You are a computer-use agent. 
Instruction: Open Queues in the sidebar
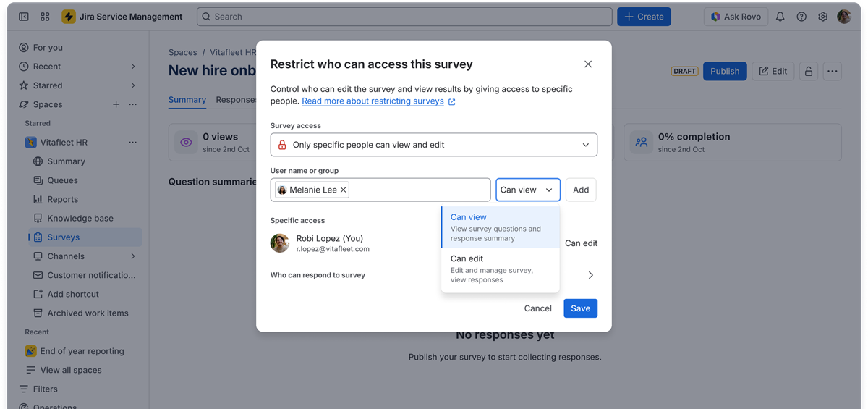[x=62, y=180]
